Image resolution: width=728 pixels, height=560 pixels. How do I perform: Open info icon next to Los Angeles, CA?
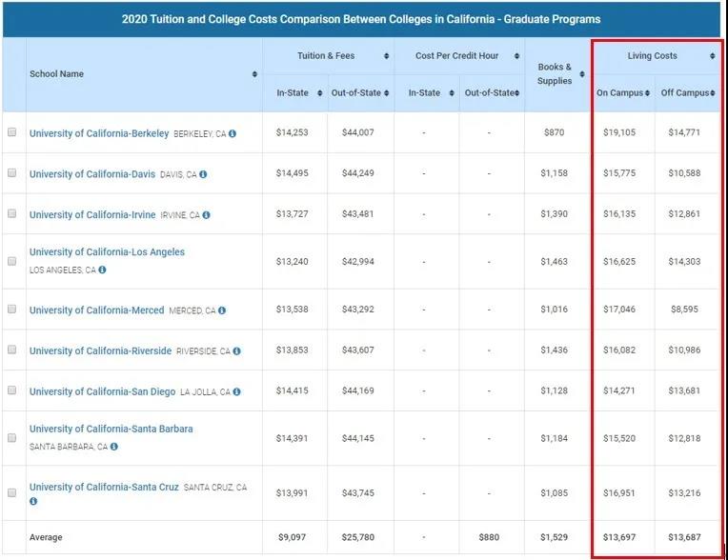[x=102, y=270]
